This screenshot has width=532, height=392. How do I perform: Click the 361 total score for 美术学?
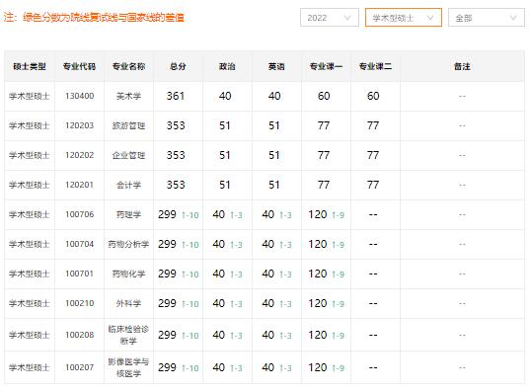tap(176, 96)
